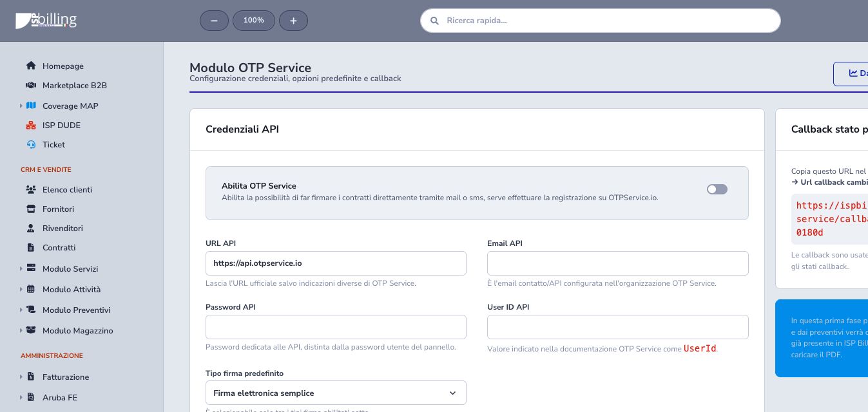Open the Contratti page

point(59,247)
